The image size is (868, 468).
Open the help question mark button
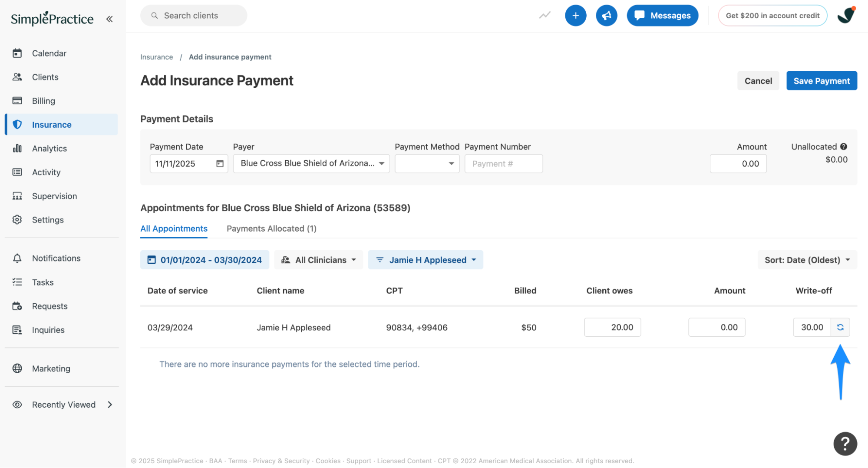point(845,444)
